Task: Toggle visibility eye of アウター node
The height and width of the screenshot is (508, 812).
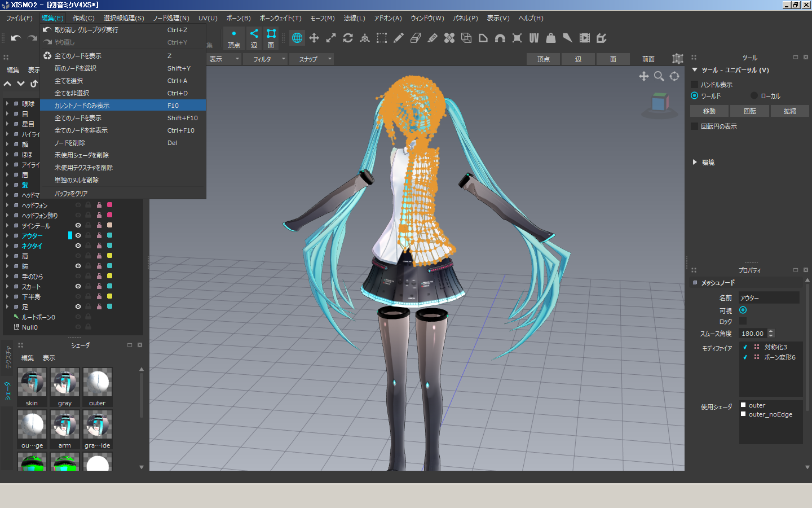Action: pyautogui.click(x=78, y=235)
